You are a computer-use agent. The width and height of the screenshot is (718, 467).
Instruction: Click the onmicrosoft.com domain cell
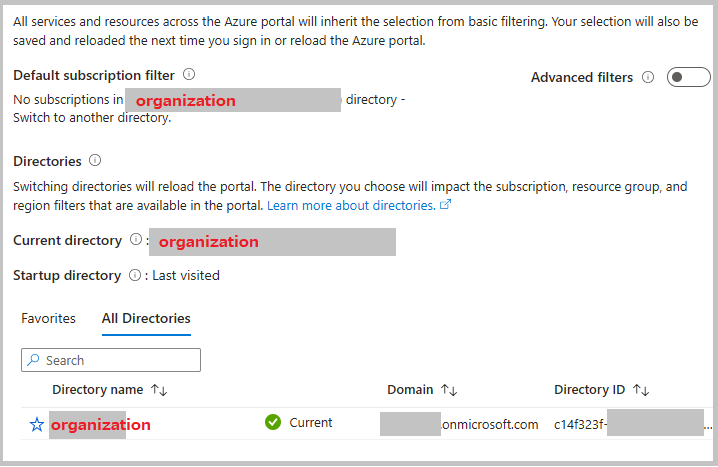tap(459, 424)
